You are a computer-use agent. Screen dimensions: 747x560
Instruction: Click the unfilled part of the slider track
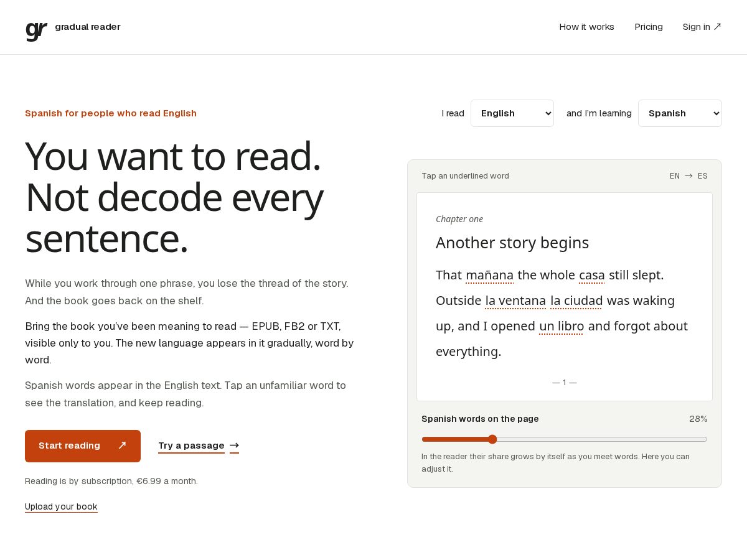click(x=602, y=439)
